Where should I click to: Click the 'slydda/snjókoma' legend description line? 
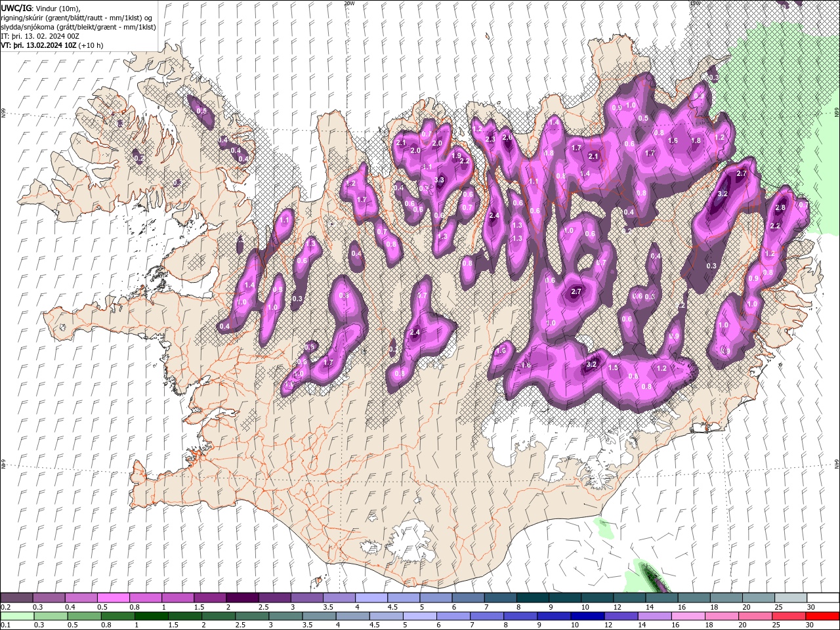point(77,26)
